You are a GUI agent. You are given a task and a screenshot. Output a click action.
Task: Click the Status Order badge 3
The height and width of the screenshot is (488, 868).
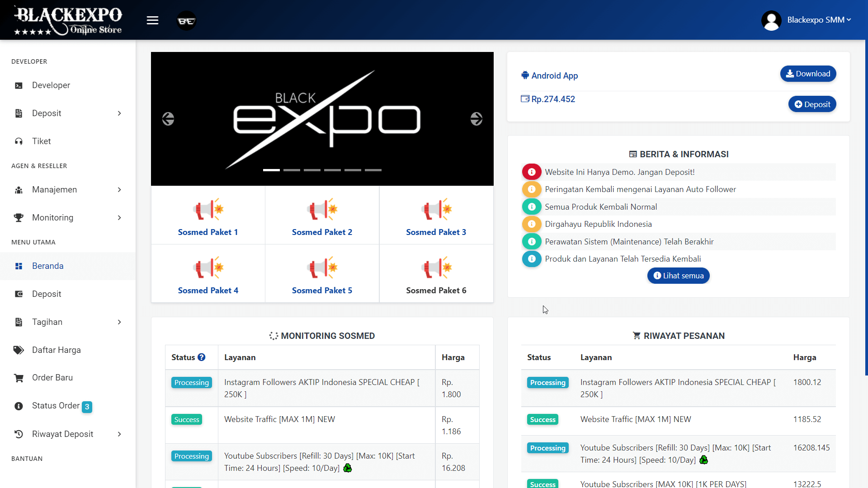coord(87,407)
